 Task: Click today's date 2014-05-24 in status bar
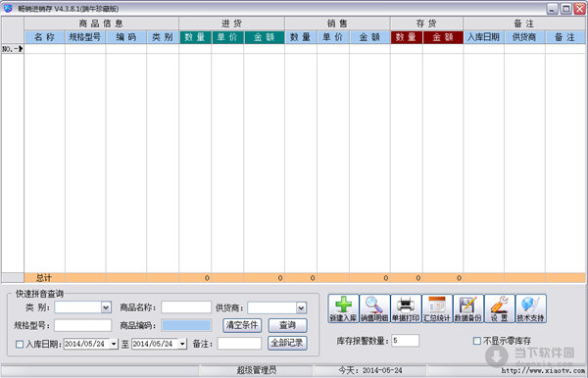382,370
